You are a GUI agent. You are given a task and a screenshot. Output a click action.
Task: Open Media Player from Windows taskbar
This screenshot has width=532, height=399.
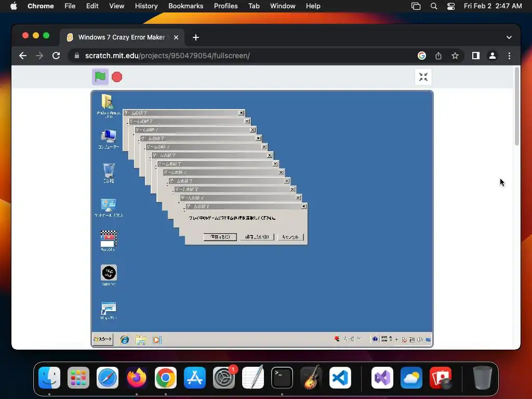157,339
